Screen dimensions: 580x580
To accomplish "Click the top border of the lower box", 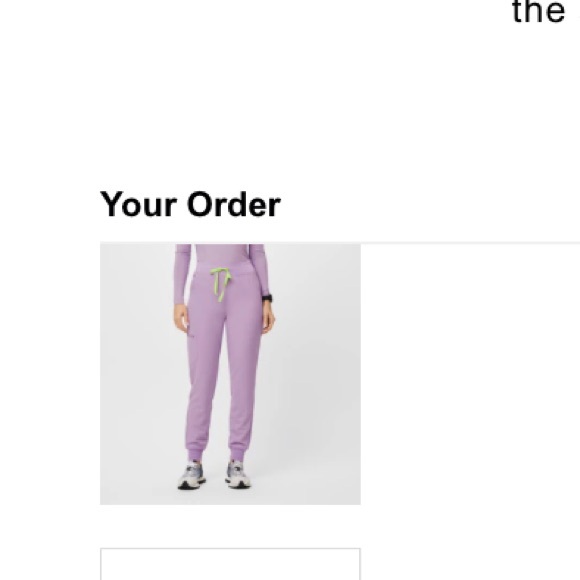I will pos(230,549).
